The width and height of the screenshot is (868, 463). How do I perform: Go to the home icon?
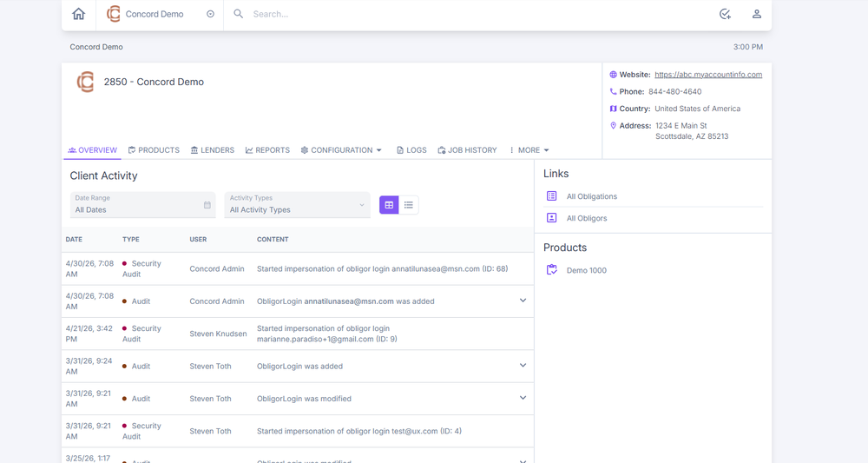pyautogui.click(x=79, y=14)
